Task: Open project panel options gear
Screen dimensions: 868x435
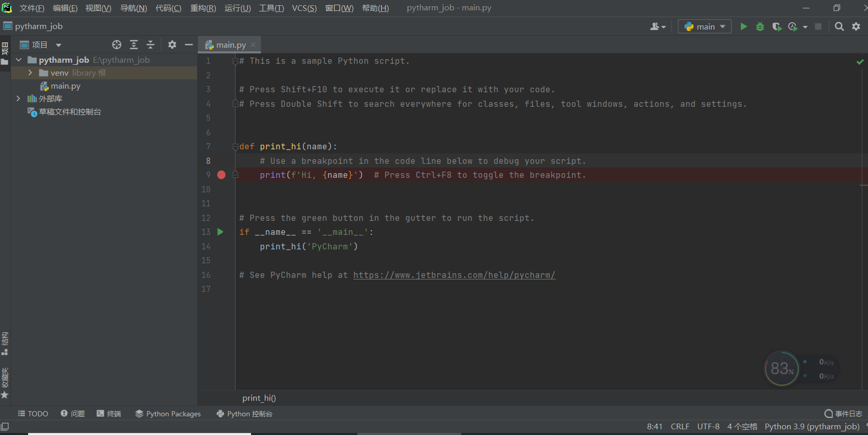Action: [x=172, y=45]
